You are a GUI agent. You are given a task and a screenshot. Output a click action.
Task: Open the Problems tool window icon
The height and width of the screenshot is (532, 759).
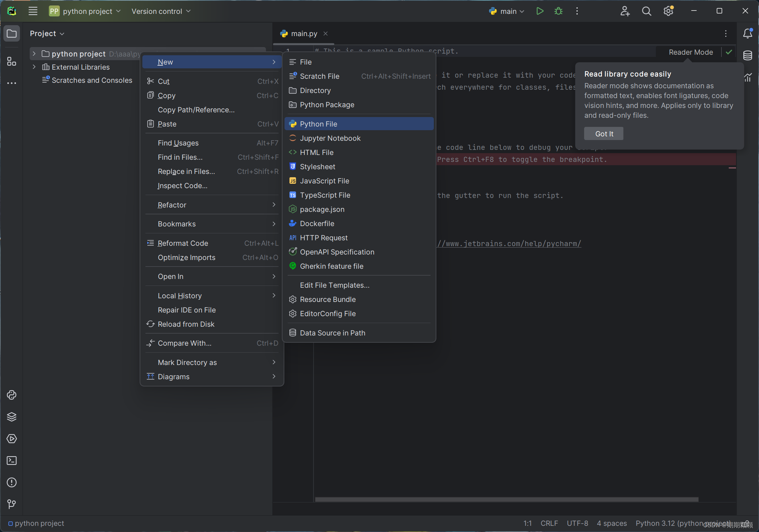coord(12,482)
